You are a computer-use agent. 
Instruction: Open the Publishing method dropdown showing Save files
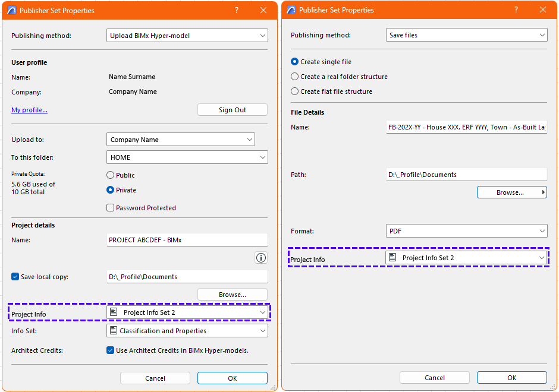tap(466, 34)
